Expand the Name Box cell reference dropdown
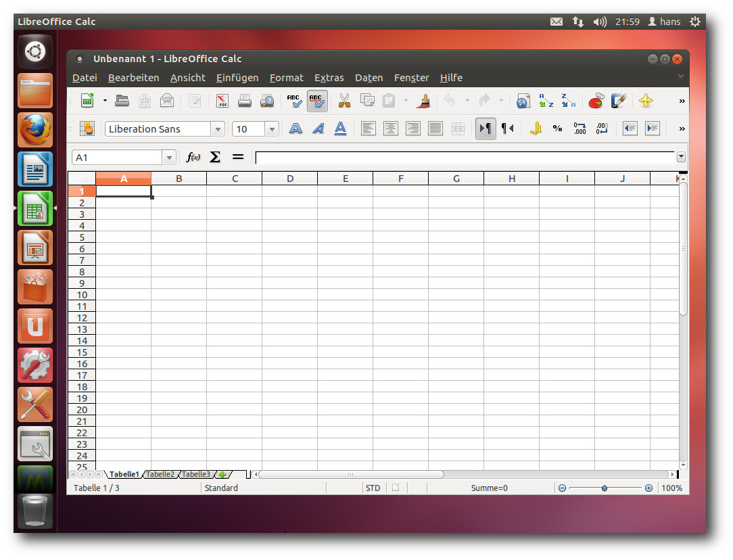The height and width of the screenshot is (560, 733). click(169, 158)
